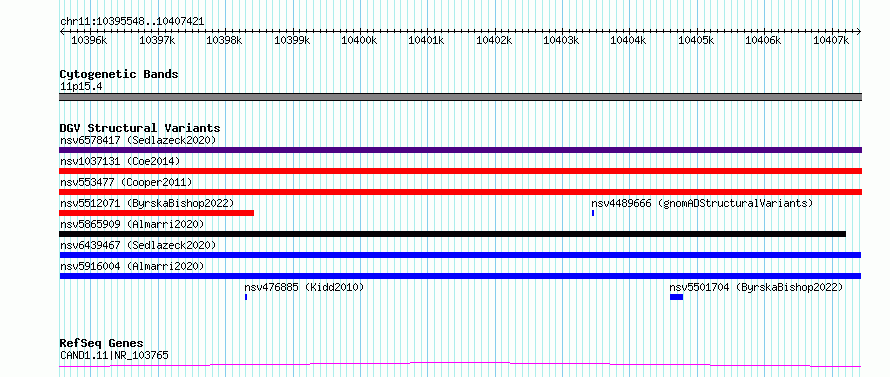Select the red nsv1037131 variant bar
This screenshot has height=377, width=890.
[x=460, y=171]
